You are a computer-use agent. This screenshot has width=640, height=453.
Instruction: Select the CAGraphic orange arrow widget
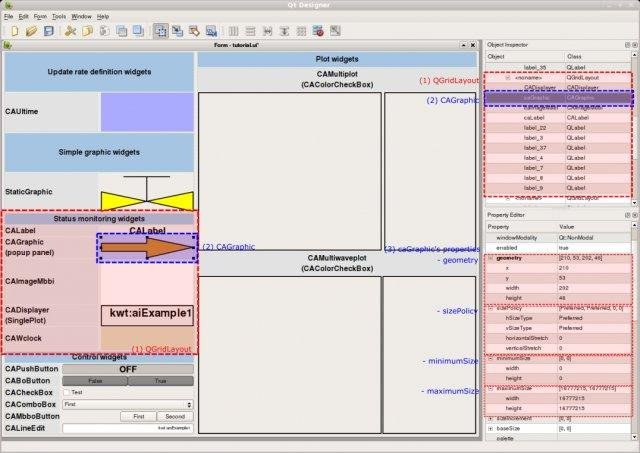[147, 248]
